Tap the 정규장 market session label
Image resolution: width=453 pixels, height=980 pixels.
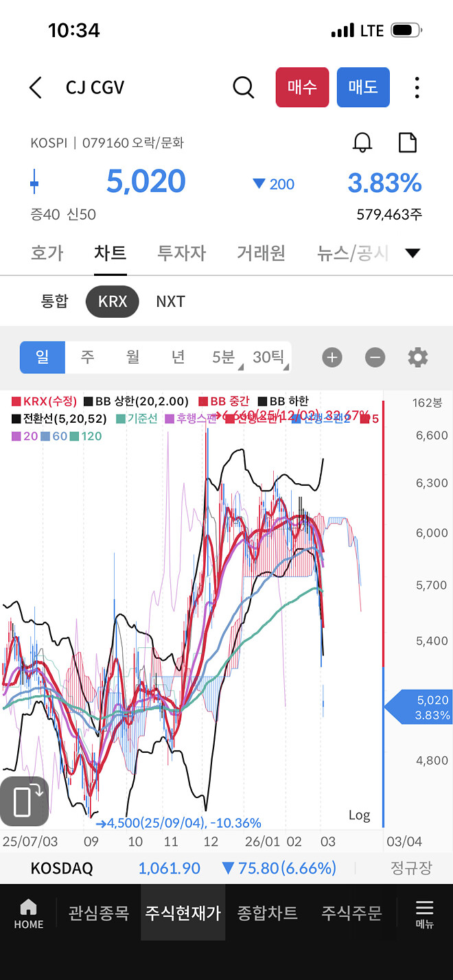411,867
